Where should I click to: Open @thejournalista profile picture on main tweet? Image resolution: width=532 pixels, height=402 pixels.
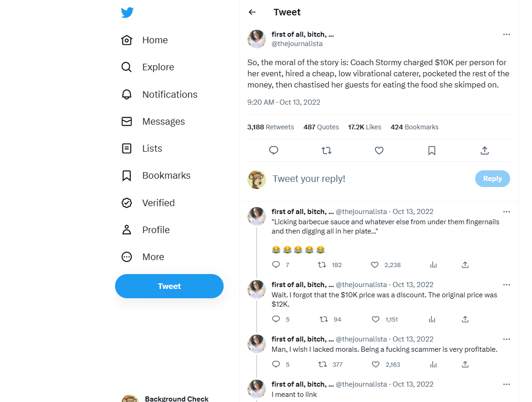(x=257, y=39)
